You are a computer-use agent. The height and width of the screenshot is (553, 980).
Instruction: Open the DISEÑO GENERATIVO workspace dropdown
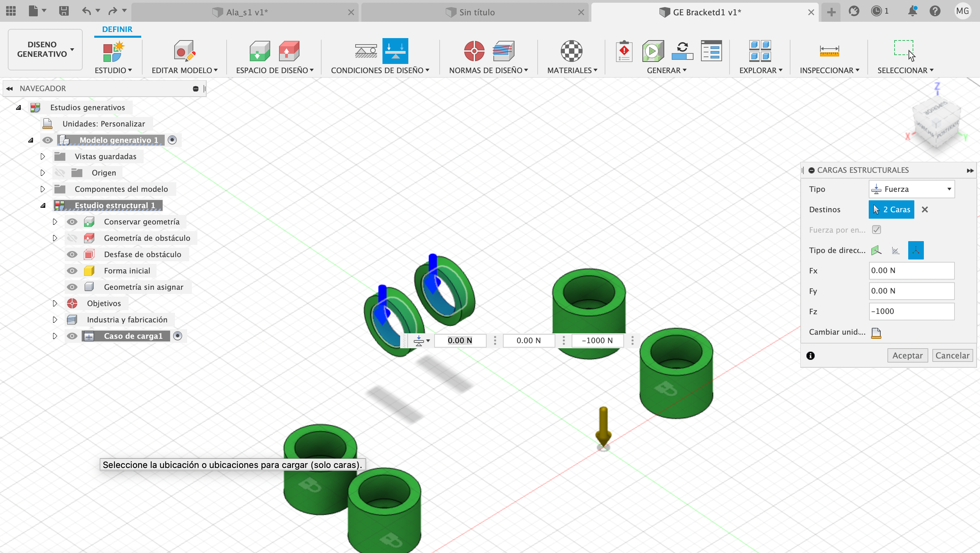(x=45, y=49)
